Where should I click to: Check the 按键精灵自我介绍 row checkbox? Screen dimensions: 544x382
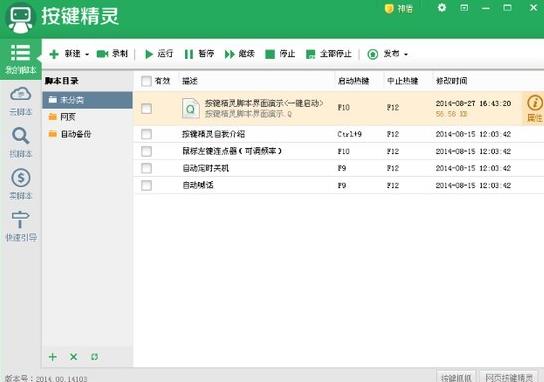click(x=146, y=134)
